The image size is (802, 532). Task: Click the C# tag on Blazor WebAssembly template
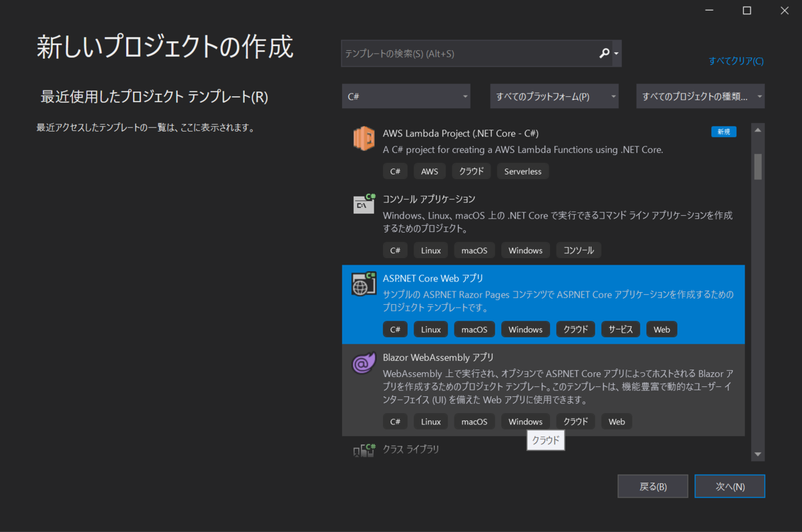(395, 422)
